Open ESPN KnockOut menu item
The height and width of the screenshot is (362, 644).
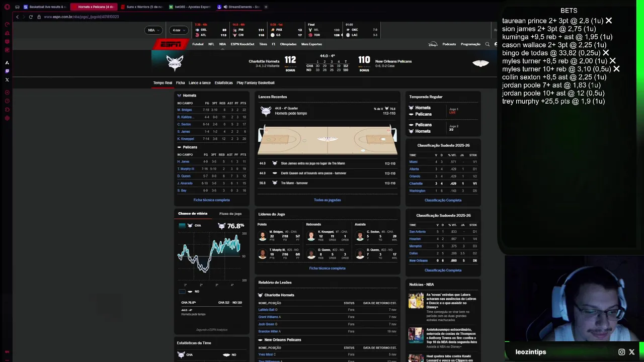click(x=243, y=44)
